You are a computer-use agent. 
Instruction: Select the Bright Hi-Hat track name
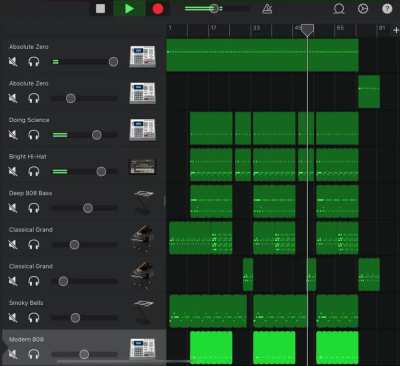tap(28, 157)
